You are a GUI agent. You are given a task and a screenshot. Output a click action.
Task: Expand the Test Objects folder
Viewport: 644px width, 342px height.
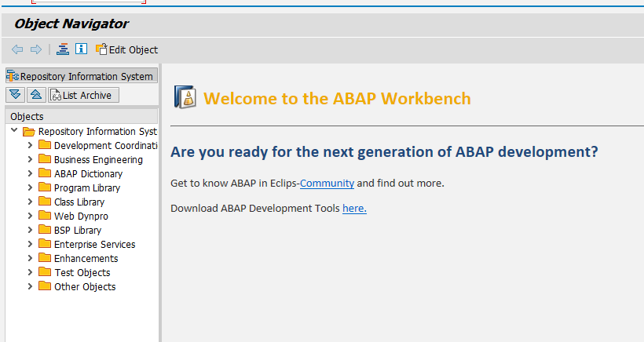tap(30, 272)
